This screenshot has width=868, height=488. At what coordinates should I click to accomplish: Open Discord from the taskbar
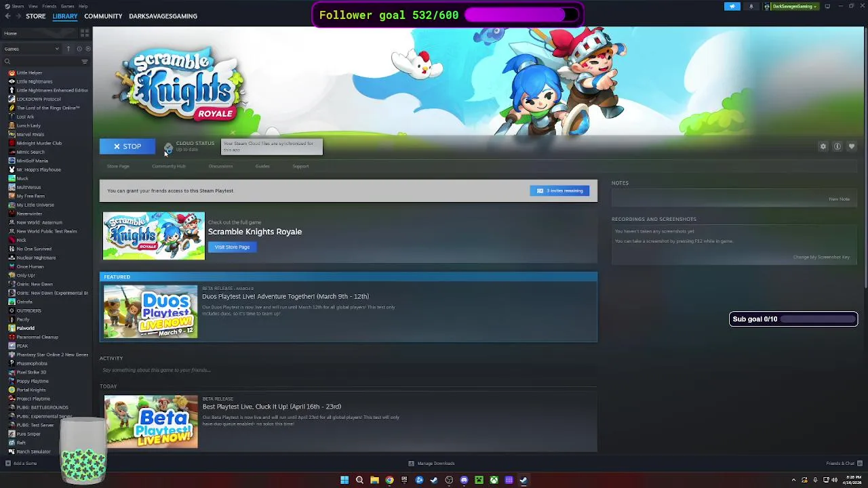click(464, 480)
